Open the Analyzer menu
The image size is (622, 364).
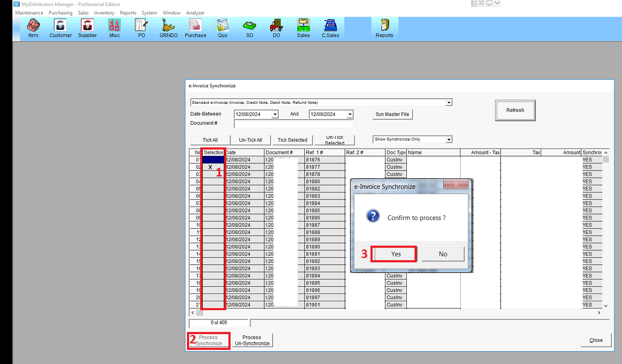(x=195, y=13)
